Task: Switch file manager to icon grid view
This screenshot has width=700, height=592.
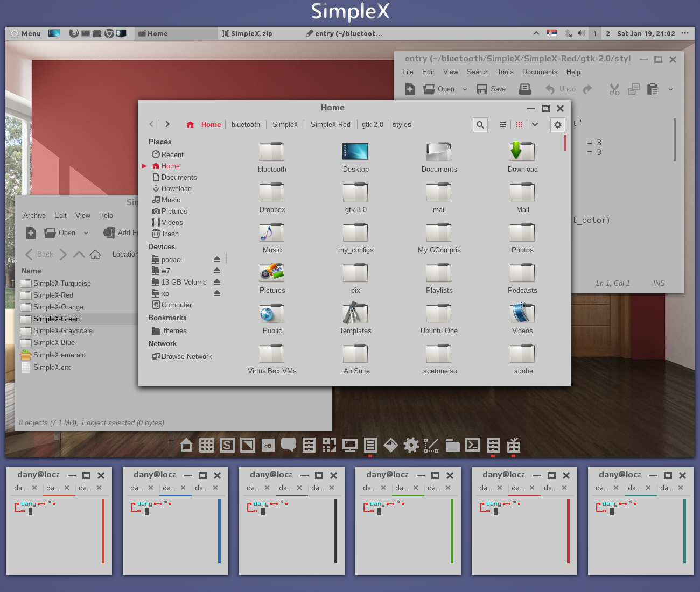Action: coord(519,124)
